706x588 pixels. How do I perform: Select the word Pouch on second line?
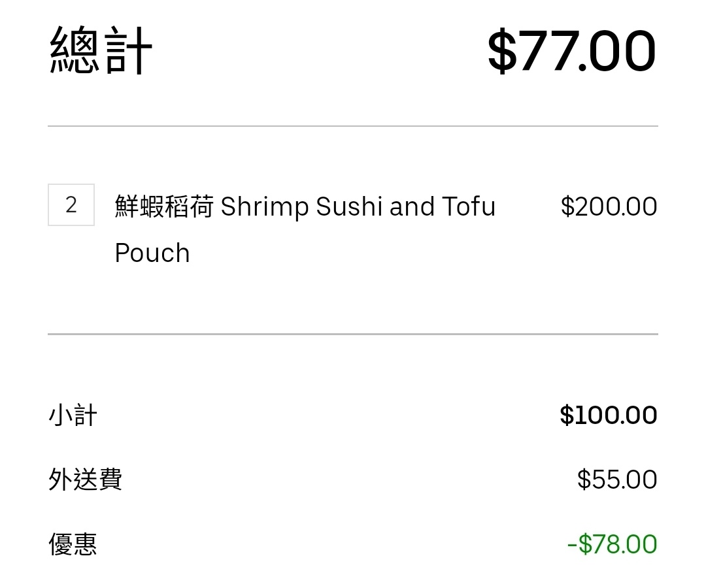[x=152, y=253]
